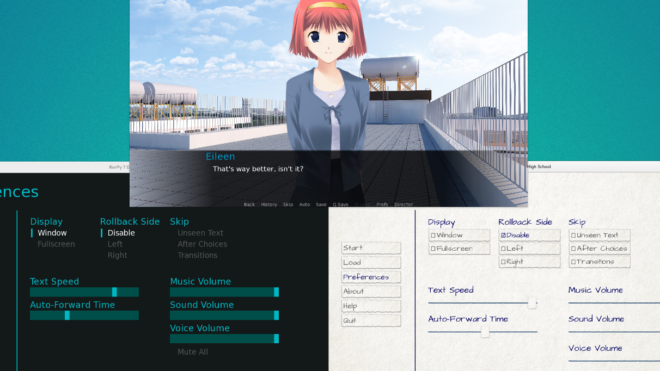Open Preferences in paper-themed window menu
660x371 pixels.
click(371, 277)
